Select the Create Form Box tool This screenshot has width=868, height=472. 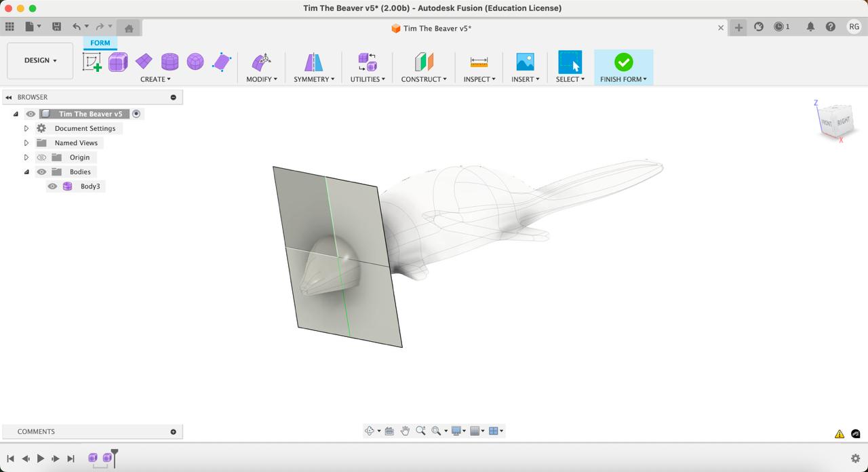point(118,62)
